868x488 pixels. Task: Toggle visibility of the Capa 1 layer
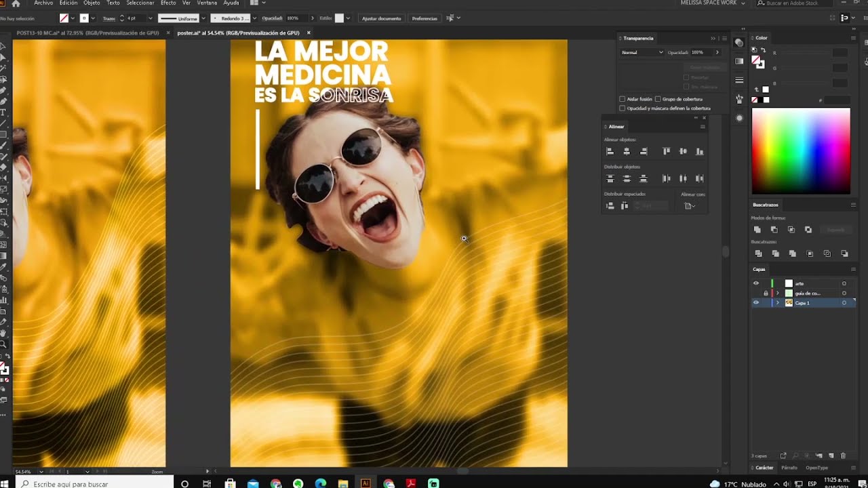click(x=756, y=303)
